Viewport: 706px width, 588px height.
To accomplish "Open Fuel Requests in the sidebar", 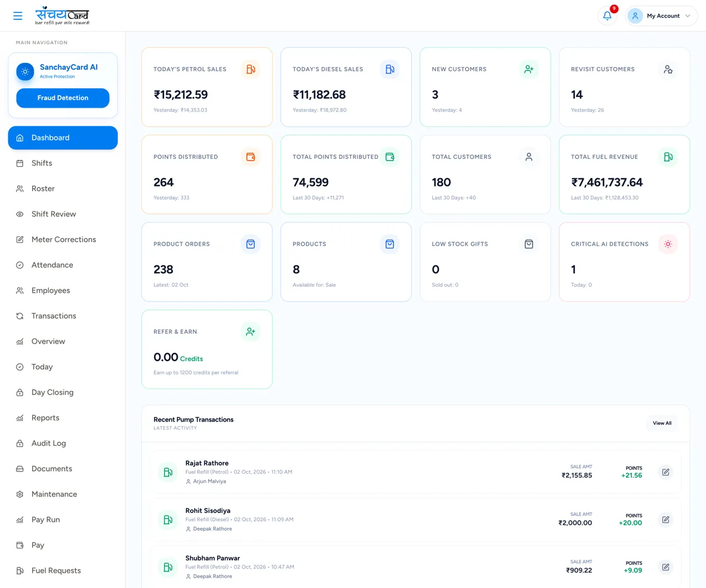I will click(x=63, y=571).
